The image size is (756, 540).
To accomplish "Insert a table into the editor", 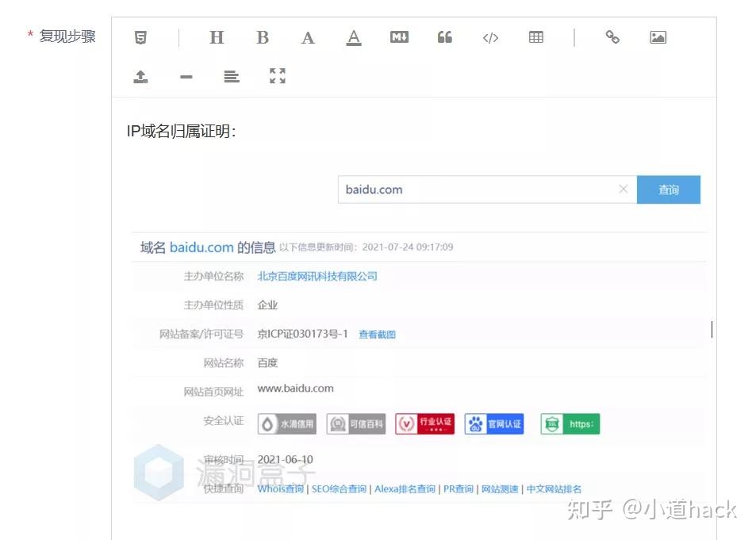I will [x=535, y=36].
